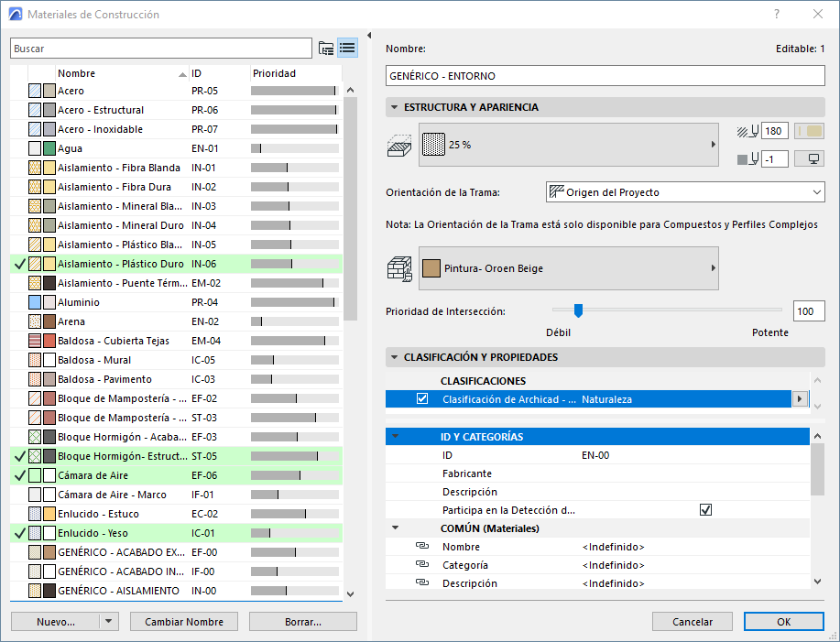This screenshot has height=642, width=840.
Task: Click the Aluminio fill pattern icon
Action: pos(35,302)
